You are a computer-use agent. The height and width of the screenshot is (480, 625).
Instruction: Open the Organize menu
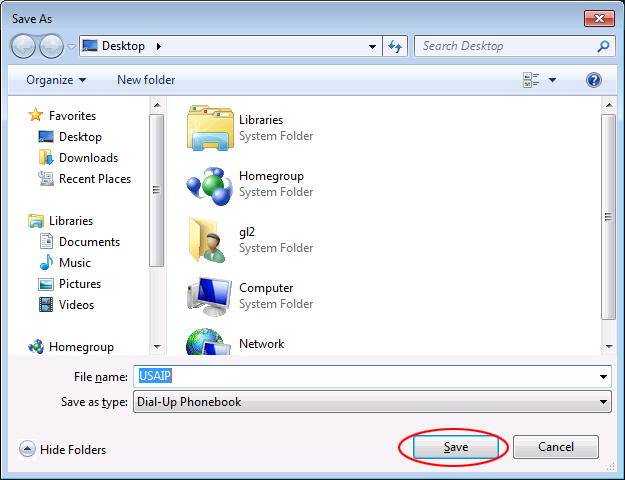coord(56,80)
